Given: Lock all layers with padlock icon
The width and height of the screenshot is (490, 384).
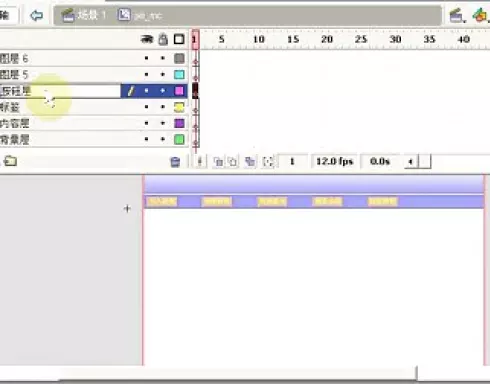Looking at the screenshot, I should 163,39.
